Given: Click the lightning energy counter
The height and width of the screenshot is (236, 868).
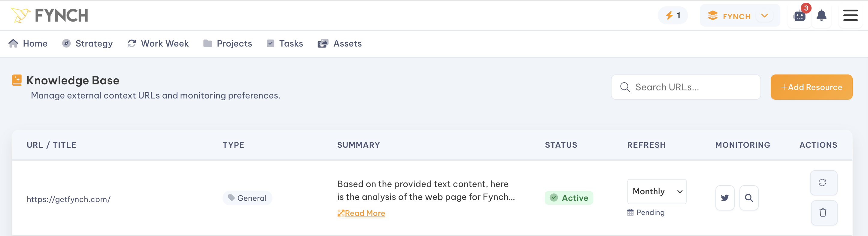Looking at the screenshot, I should tap(672, 15).
